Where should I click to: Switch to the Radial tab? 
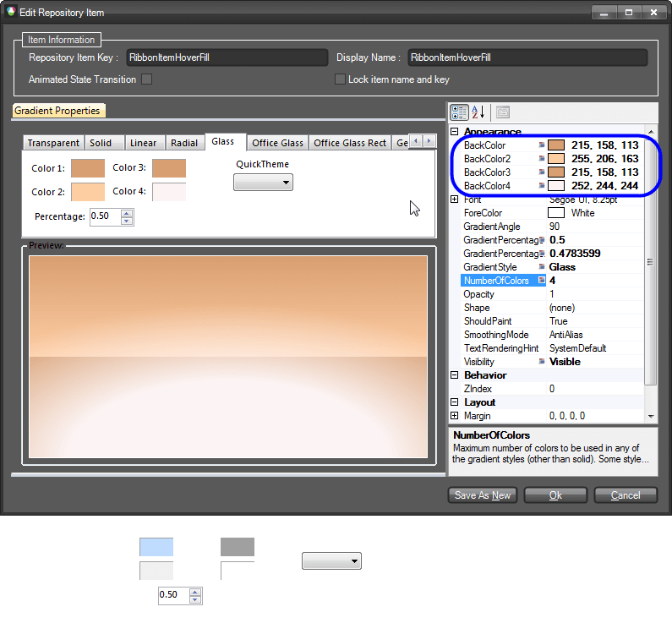pos(184,143)
